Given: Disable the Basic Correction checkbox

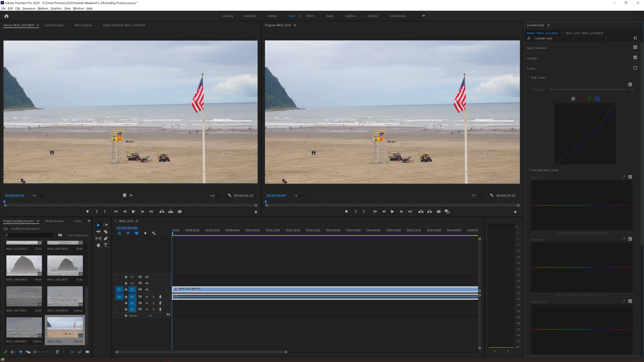Looking at the screenshot, I should click(635, 47).
